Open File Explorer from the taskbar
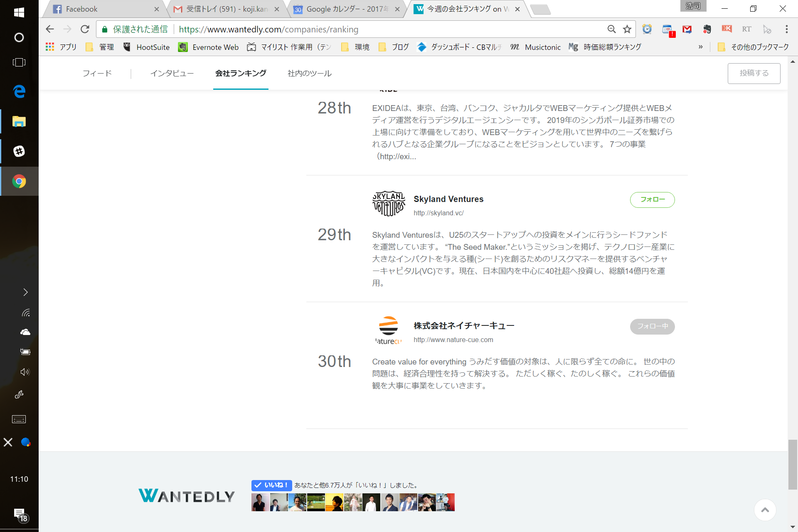This screenshot has height=532, width=798. coord(19,121)
